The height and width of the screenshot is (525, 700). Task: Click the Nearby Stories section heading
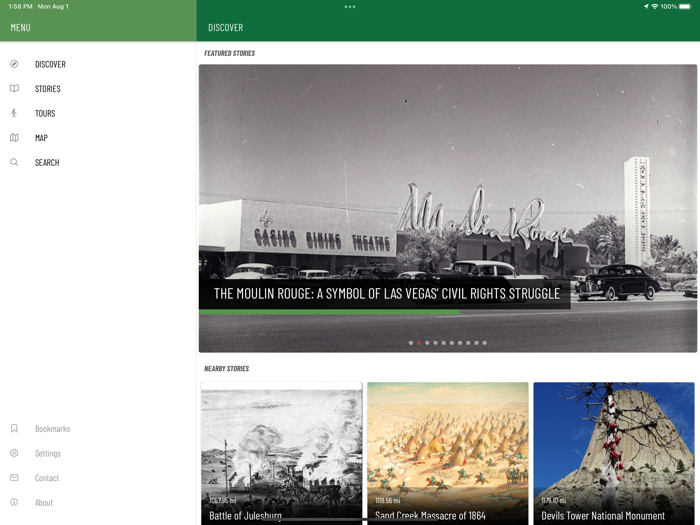226,368
